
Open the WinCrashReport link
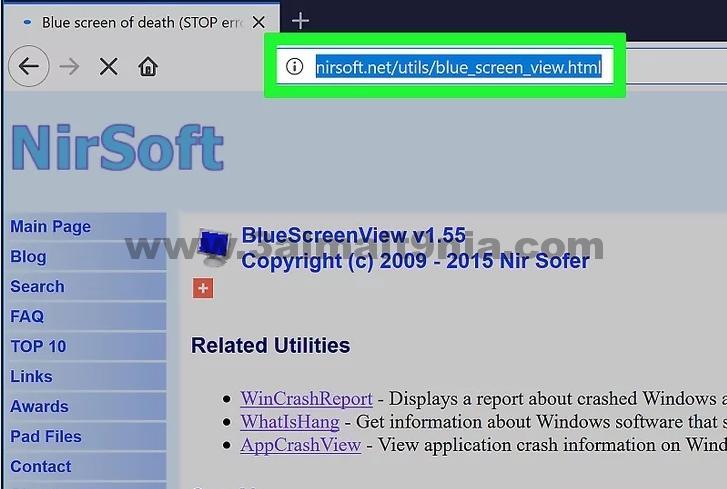306,399
